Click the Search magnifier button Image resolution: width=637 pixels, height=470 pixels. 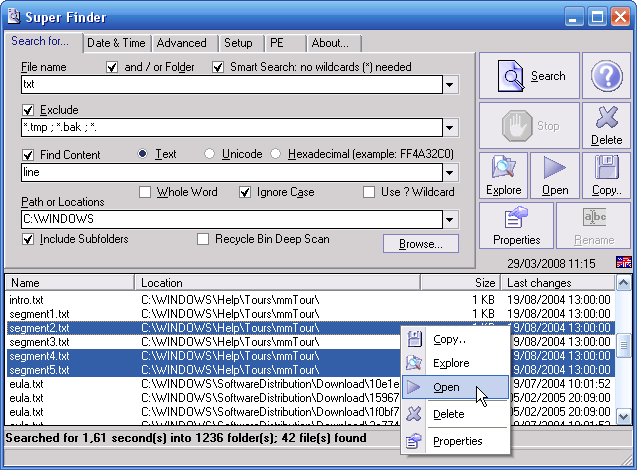[529, 76]
